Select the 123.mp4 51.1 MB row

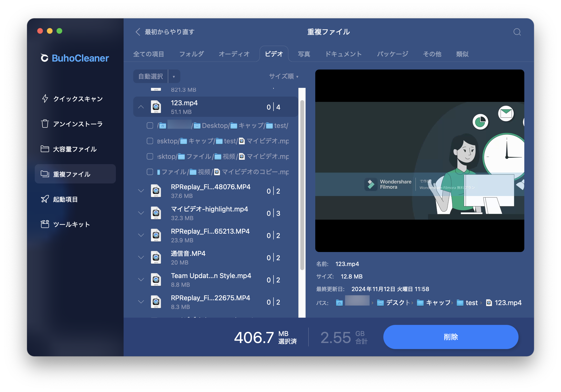[216, 107]
